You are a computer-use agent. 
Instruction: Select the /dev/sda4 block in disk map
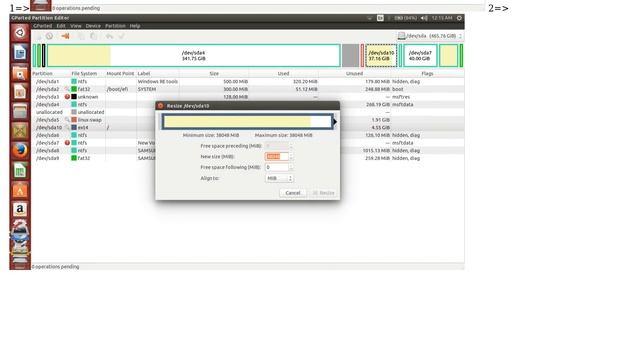[193, 56]
